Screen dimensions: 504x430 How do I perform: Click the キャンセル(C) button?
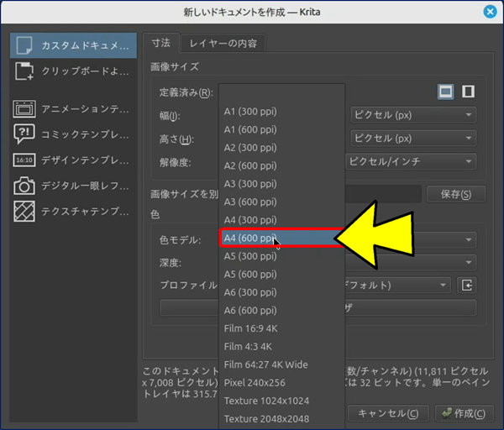pos(388,413)
